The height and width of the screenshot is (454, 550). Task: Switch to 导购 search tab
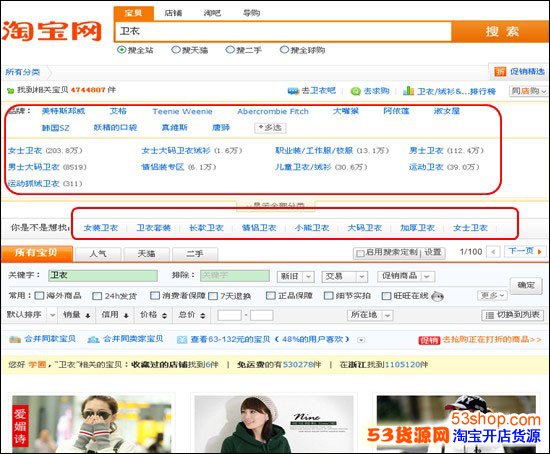coord(251,13)
